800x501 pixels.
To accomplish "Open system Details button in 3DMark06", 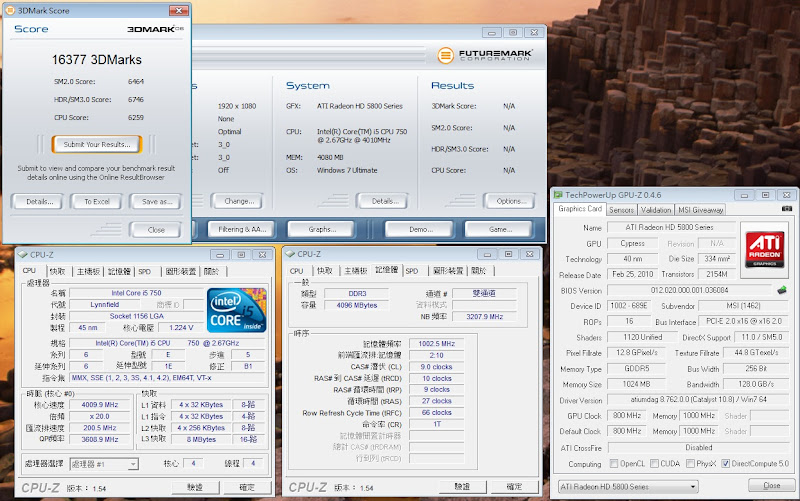I will coord(383,201).
